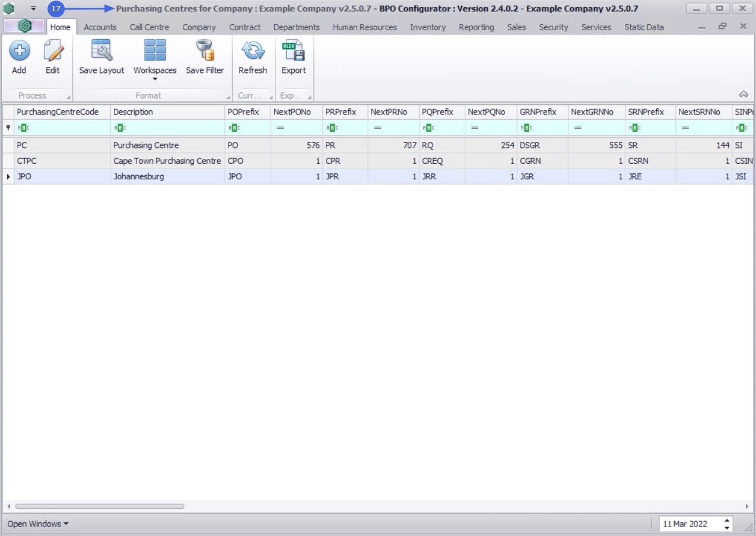Click the PRPrefix filter row cell
The height and width of the screenshot is (536, 756).
[345, 128]
